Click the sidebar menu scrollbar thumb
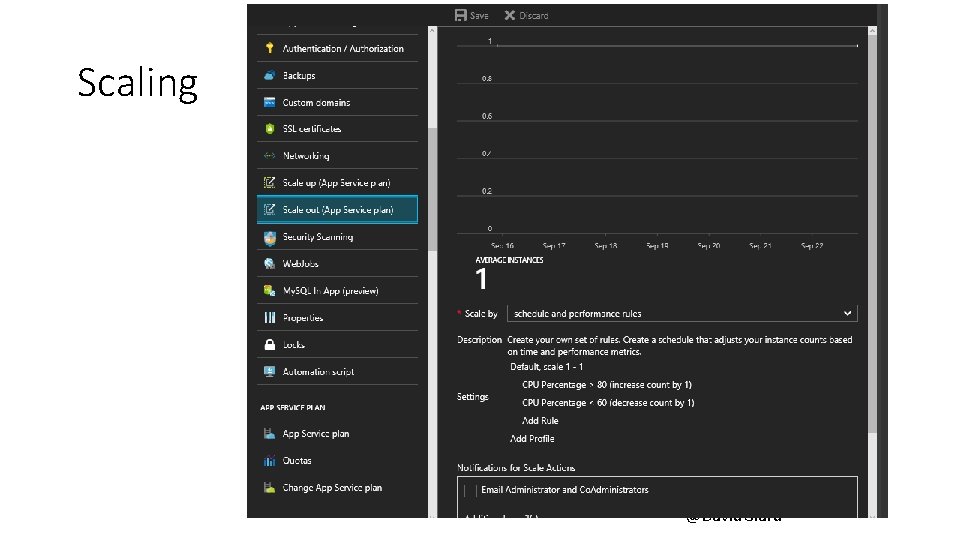 pos(432,189)
